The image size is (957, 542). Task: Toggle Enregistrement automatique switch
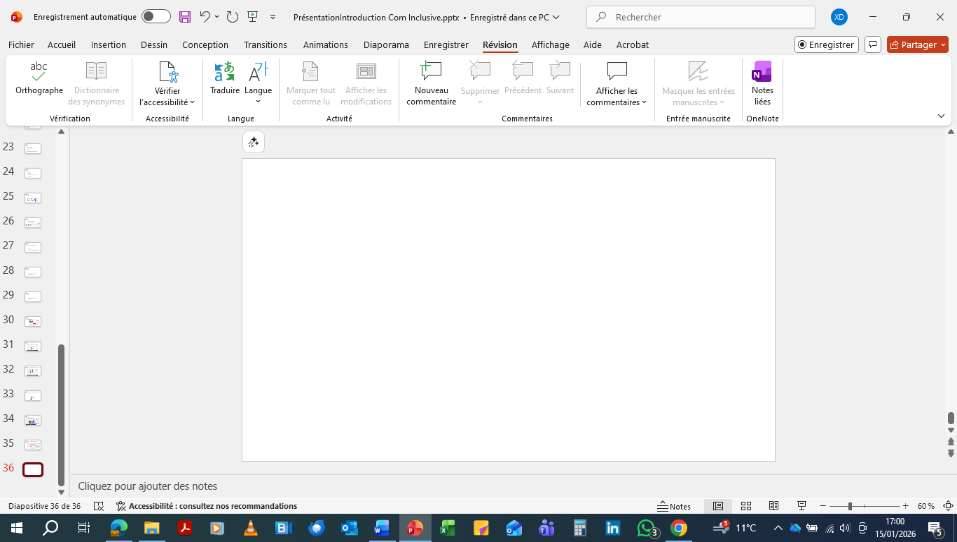[156, 17]
